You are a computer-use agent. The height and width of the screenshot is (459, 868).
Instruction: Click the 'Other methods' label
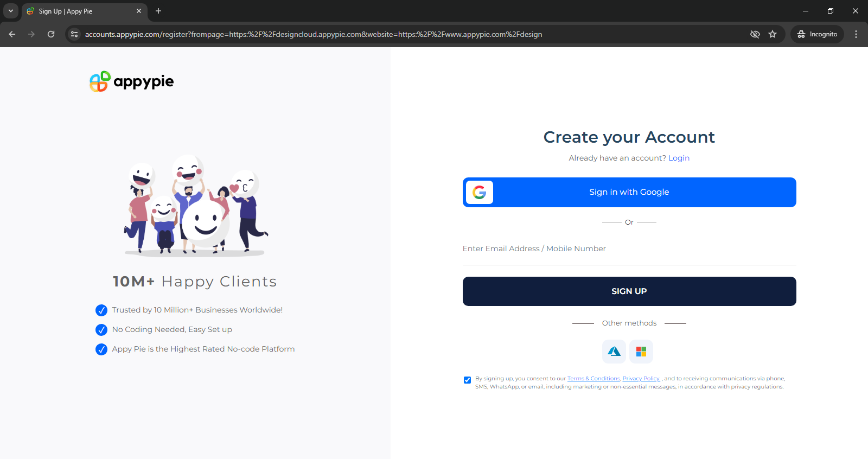pos(629,323)
